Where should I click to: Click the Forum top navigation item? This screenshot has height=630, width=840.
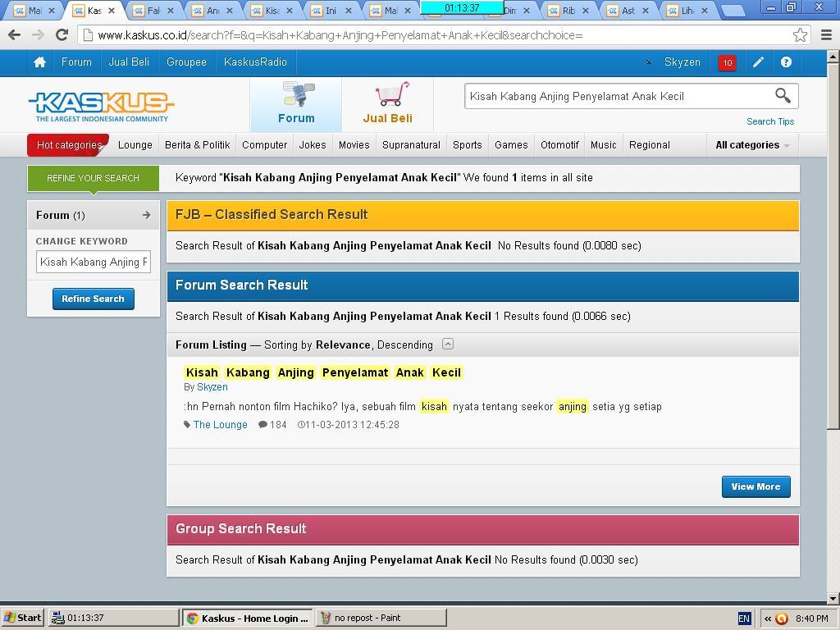[76, 62]
